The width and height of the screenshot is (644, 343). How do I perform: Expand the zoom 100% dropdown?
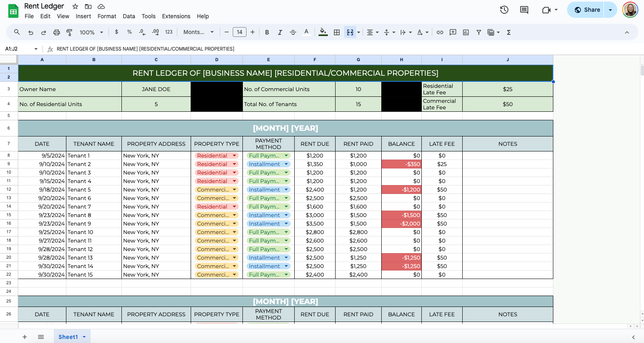(91, 32)
